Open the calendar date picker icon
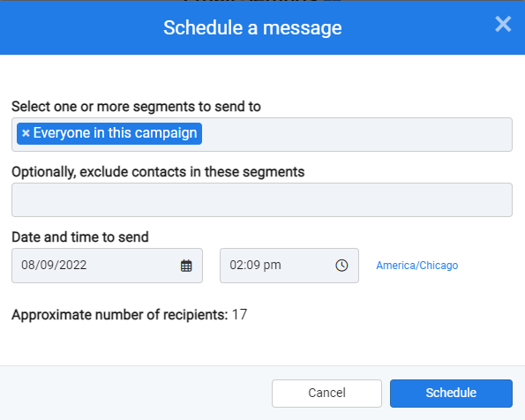The image size is (525, 420). pyautogui.click(x=186, y=266)
